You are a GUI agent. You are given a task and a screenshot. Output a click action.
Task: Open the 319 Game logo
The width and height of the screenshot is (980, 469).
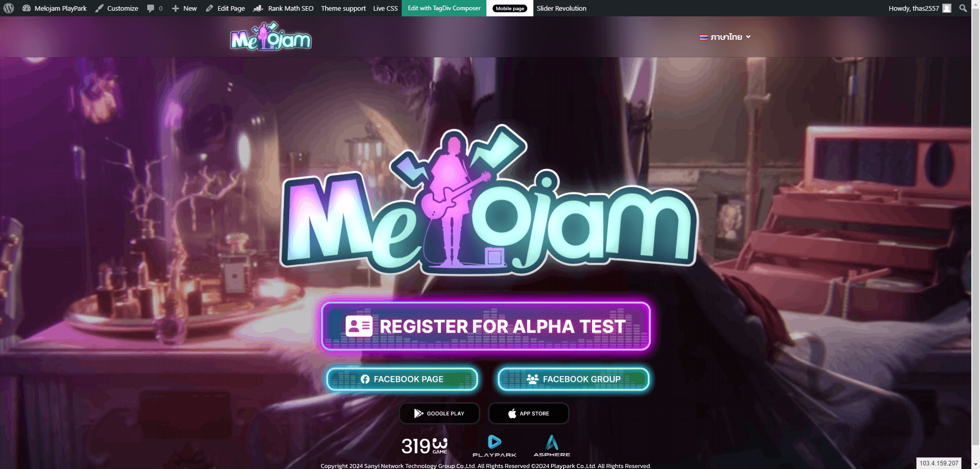pos(424,446)
